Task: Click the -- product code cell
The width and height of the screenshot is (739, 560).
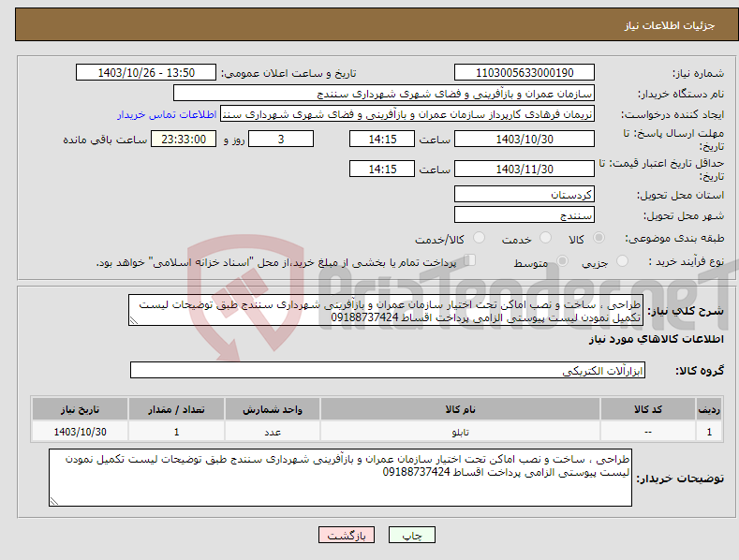Action: pos(647,432)
